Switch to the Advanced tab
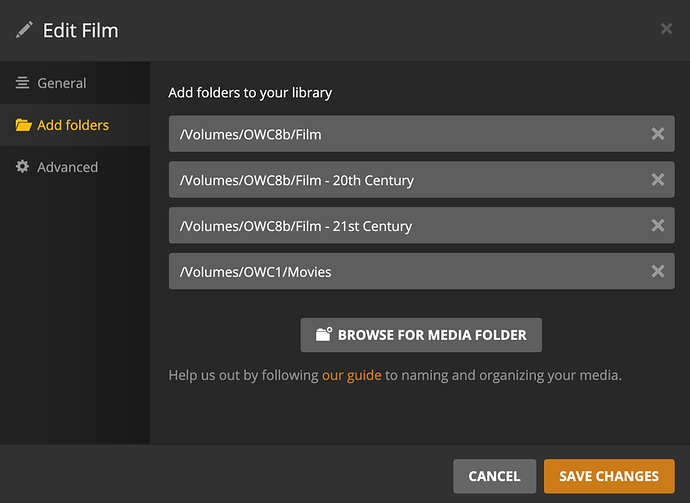The height and width of the screenshot is (503, 690). [67, 167]
